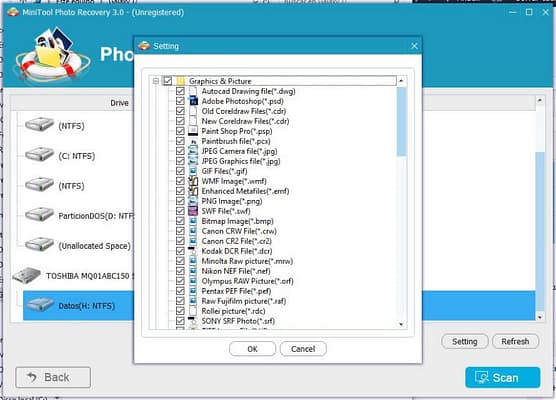This screenshot has width=556, height=400.
Task: Collapse the Graphics & Picture tree node
Action: [x=156, y=81]
